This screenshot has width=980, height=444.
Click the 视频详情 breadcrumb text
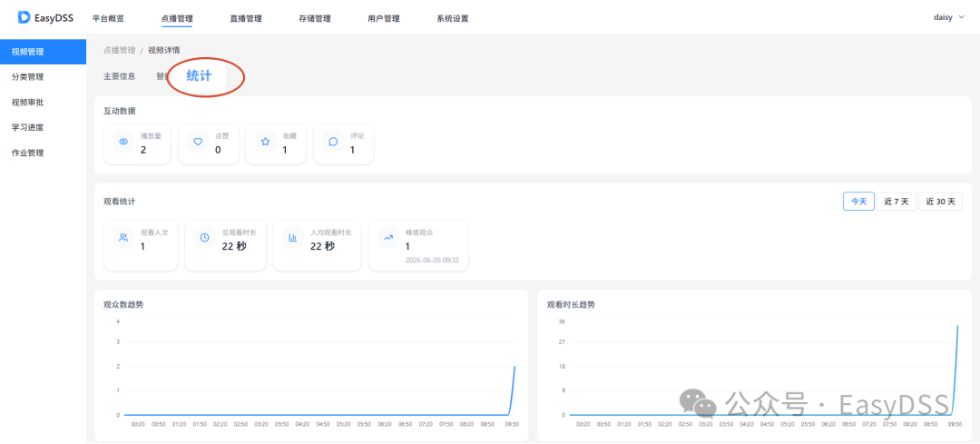pos(164,50)
